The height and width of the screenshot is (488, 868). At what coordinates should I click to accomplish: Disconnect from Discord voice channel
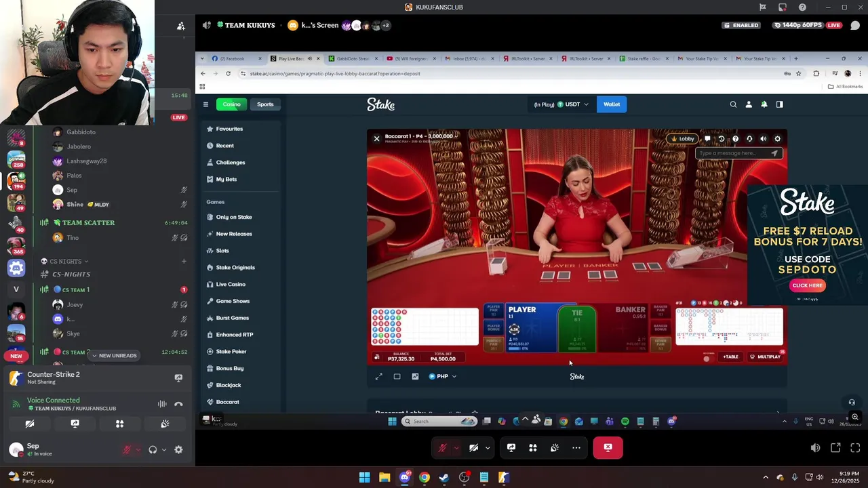[x=178, y=404]
